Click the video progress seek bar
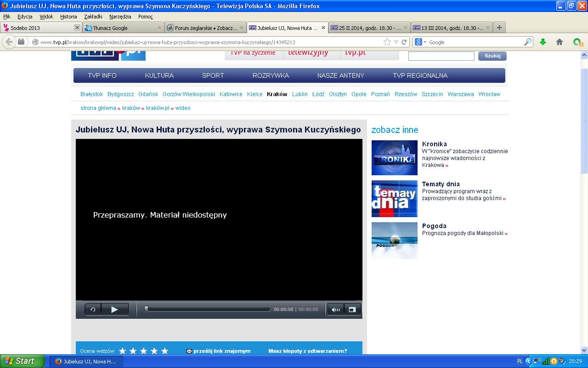This screenshot has height=368, width=588. click(x=207, y=310)
